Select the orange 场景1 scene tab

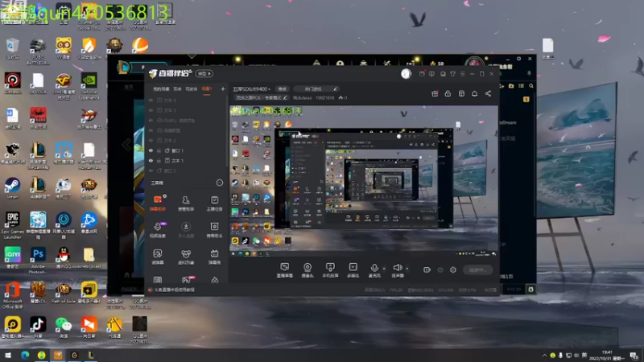pyautogui.click(x=207, y=88)
